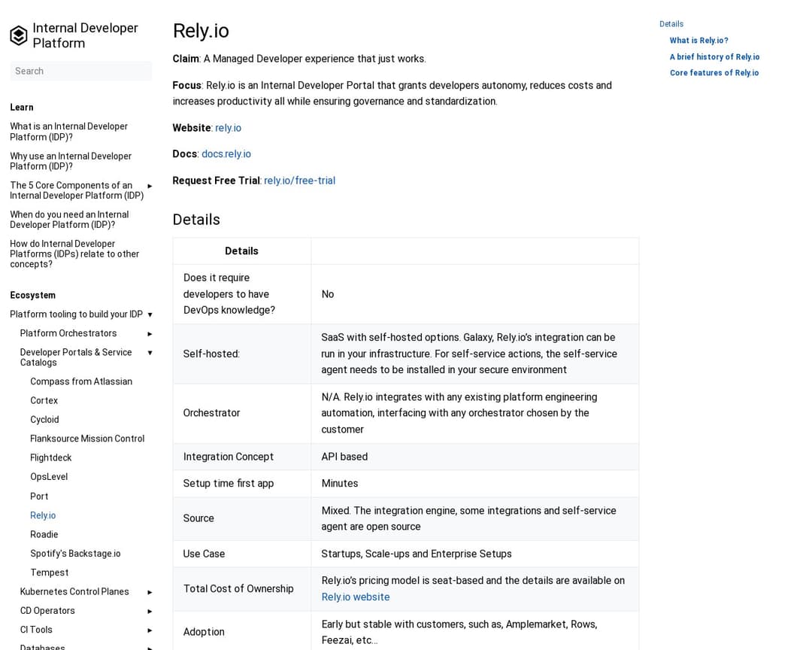Expand the Kubernetes Control Planes arrow
Viewport: 812px width, 650px height.
click(150, 592)
